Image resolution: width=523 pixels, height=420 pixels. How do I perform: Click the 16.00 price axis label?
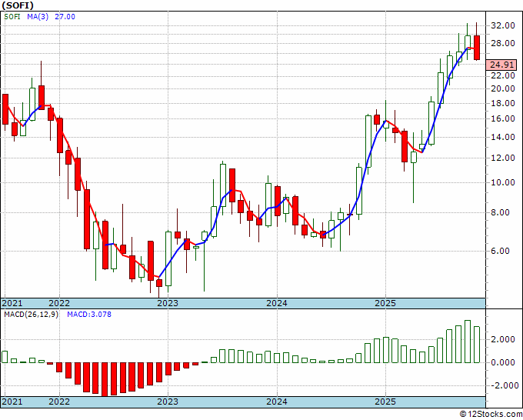tap(502, 118)
